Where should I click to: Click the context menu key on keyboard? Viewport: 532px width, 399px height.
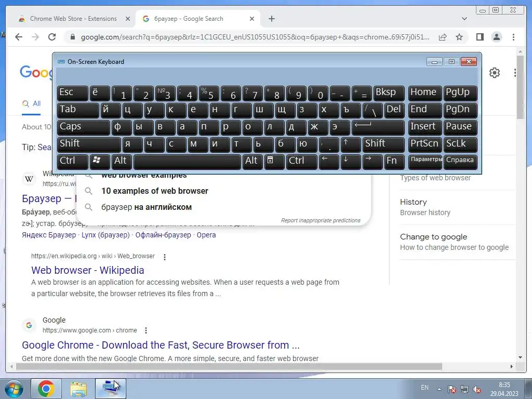click(x=274, y=161)
